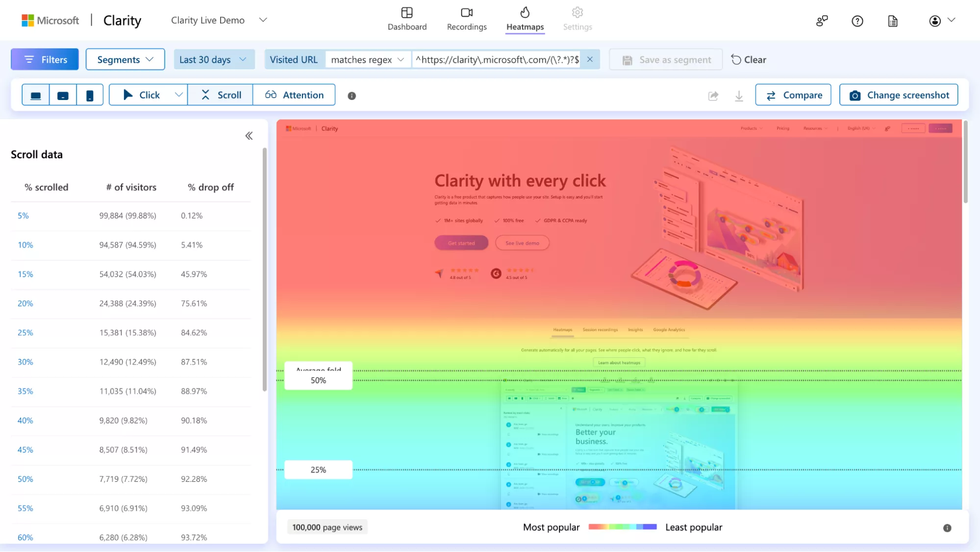
Task: Click the Change screenshot button
Action: 899,95
